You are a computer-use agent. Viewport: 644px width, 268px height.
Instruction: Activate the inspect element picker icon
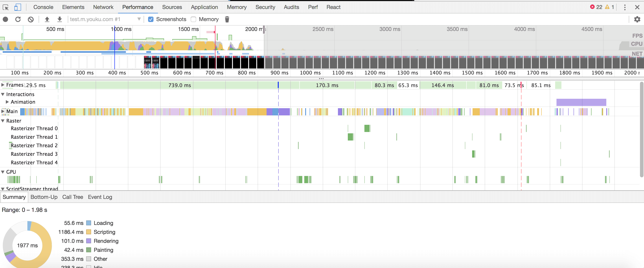tap(6, 7)
